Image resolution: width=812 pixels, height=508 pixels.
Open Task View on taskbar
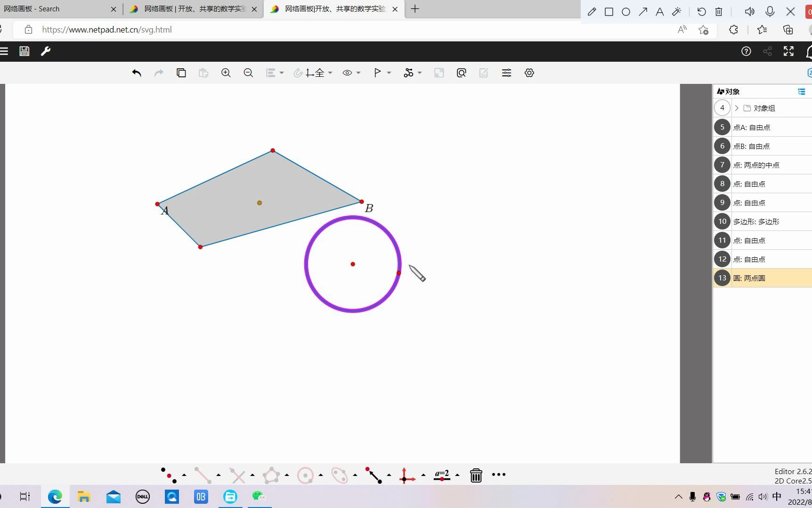point(25,497)
